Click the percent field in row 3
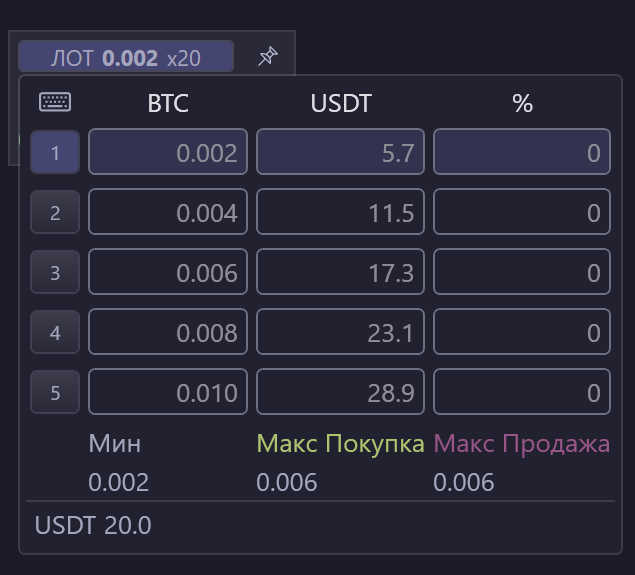This screenshot has height=575, width=635. click(x=521, y=272)
